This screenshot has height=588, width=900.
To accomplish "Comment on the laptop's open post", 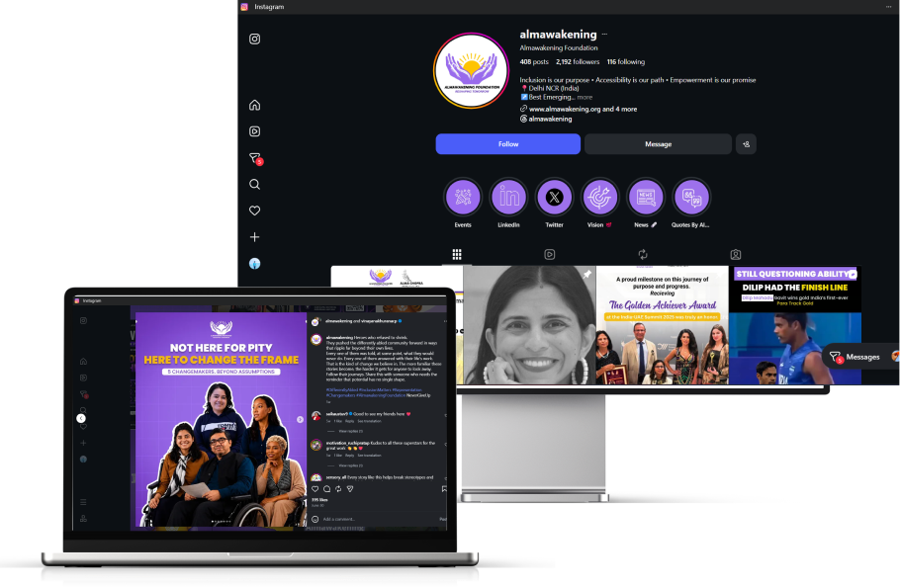I will pyautogui.click(x=326, y=489).
